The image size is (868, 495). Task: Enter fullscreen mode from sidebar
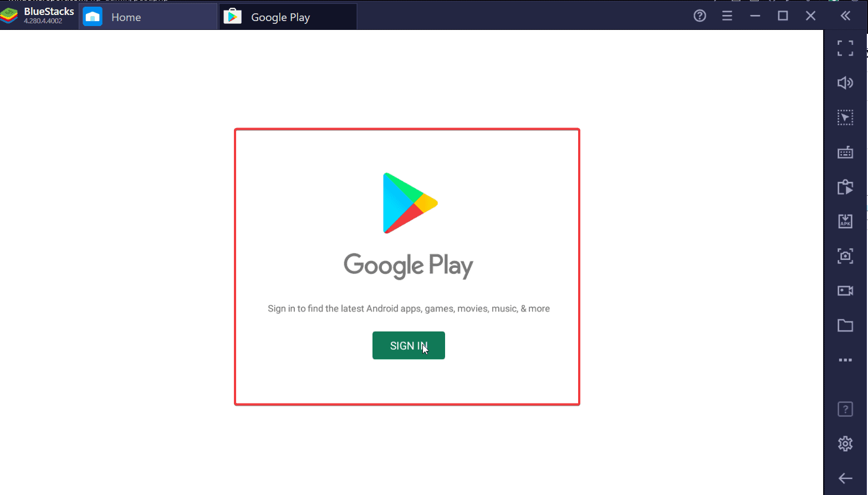(x=845, y=48)
